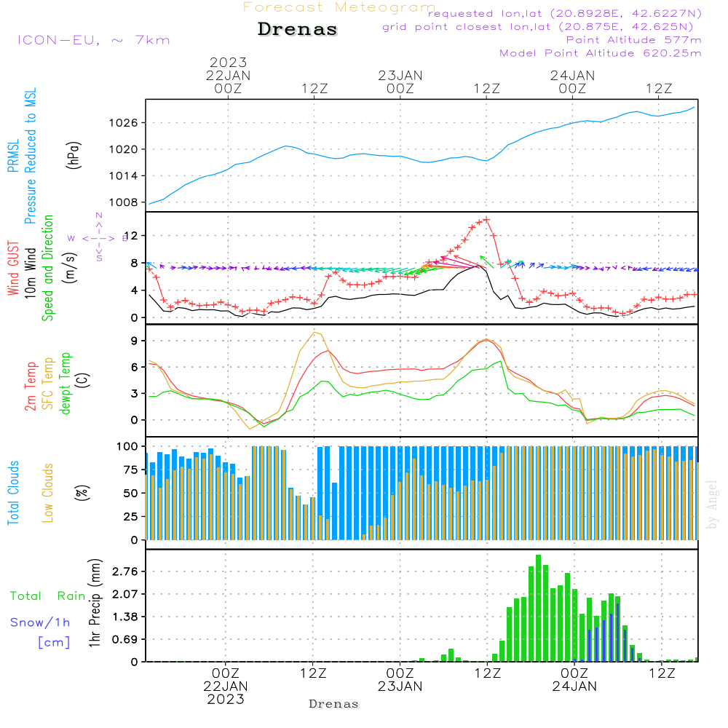Select 'Pressure Reduced to MSL' vertical label
Viewport: 728px width, 728px height.
[x=30, y=156]
